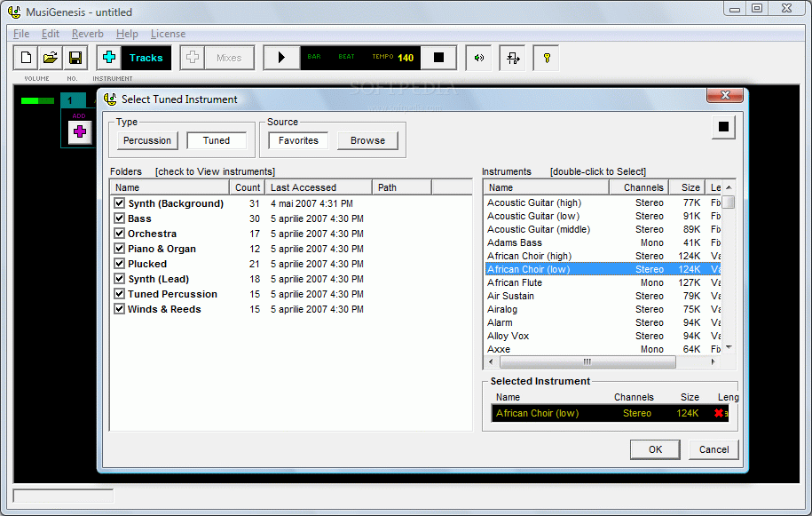The width and height of the screenshot is (812, 516).
Task: Open the Edit menu
Action: 51,34
